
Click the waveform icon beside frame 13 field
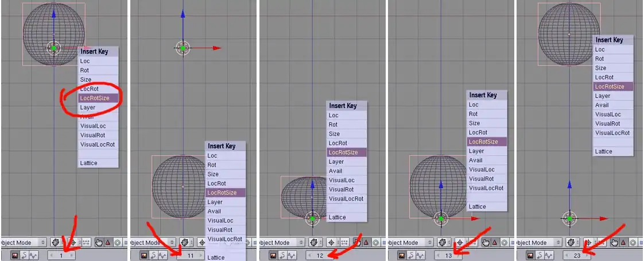point(421,255)
